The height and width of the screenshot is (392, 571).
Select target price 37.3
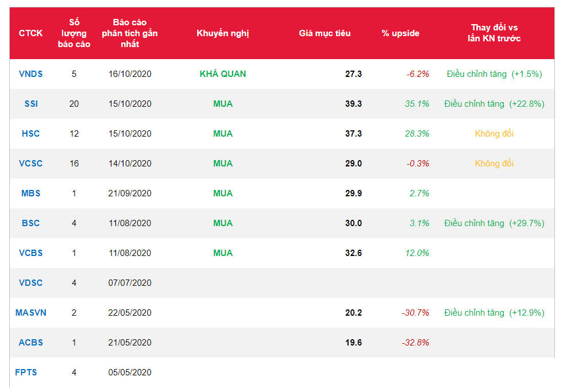coord(353,134)
